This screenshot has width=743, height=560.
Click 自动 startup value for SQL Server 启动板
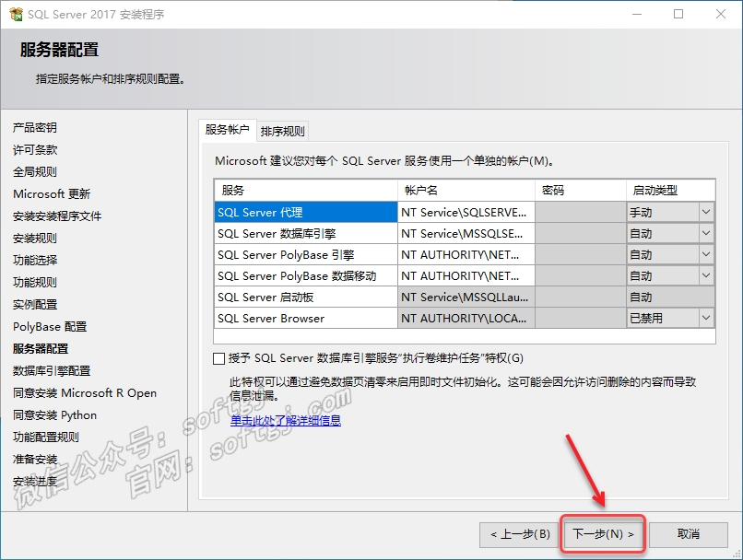point(670,297)
